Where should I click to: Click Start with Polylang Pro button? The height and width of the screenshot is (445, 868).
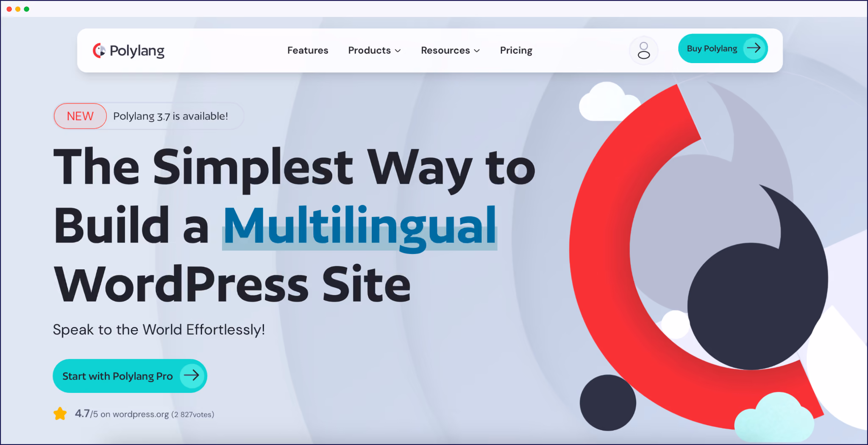point(130,376)
